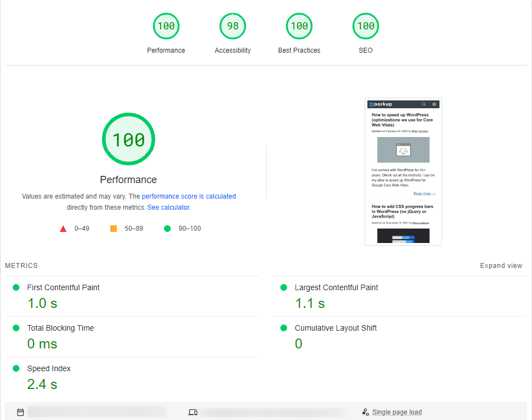Click the calendar icon in the footer bar
The image size is (532, 420).
pyautogui.click(x=21, y=412)
